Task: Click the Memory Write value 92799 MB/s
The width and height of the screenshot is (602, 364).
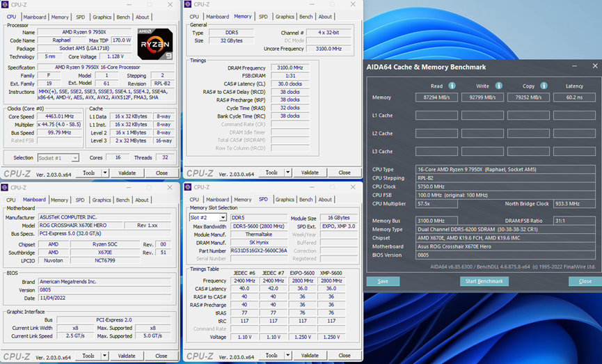Action: pos(482,97)
